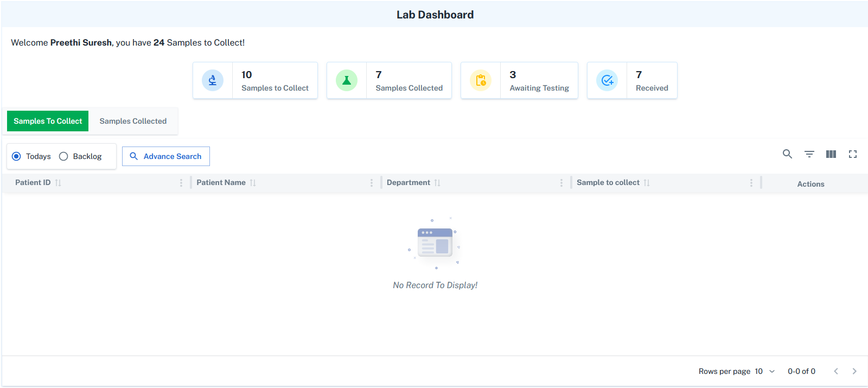Click the green flask Samples Collected icon
Image resolution: width=868 pixels, height=388 pixels.
(347, 80)
